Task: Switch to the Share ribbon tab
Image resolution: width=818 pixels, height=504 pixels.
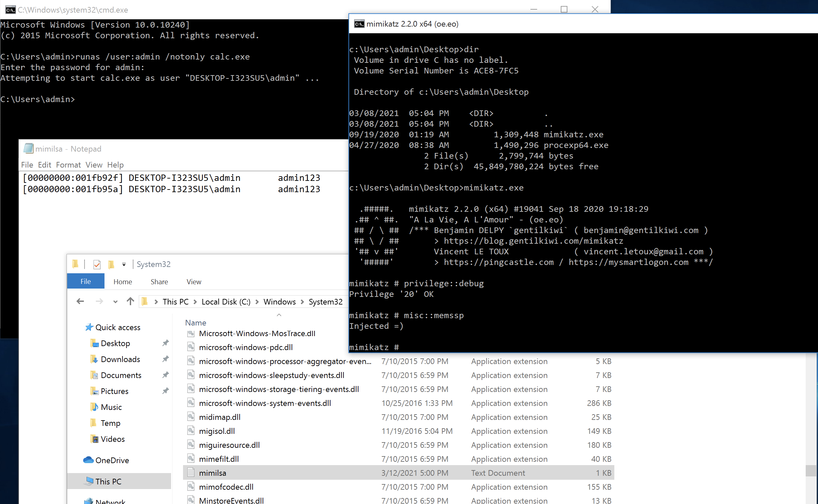Action: coord(159,282)
